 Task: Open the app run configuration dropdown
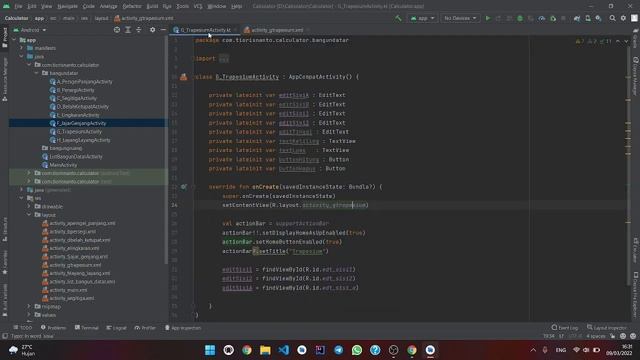(x=422, y=18)
